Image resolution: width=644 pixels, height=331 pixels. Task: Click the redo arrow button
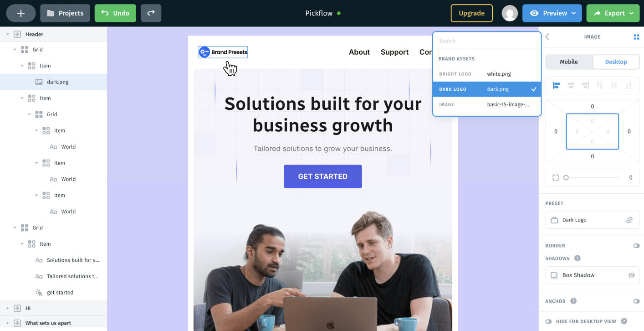coord(151,13)
